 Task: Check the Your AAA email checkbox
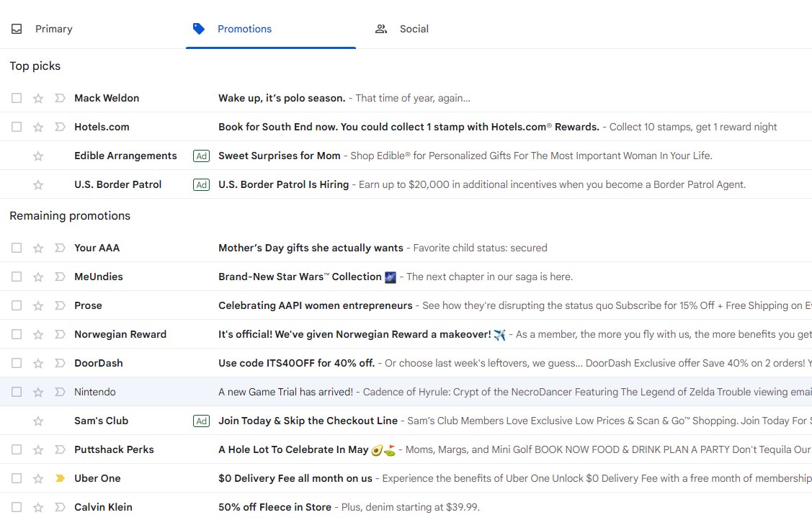pyautogui.click(x=17, y=248)
